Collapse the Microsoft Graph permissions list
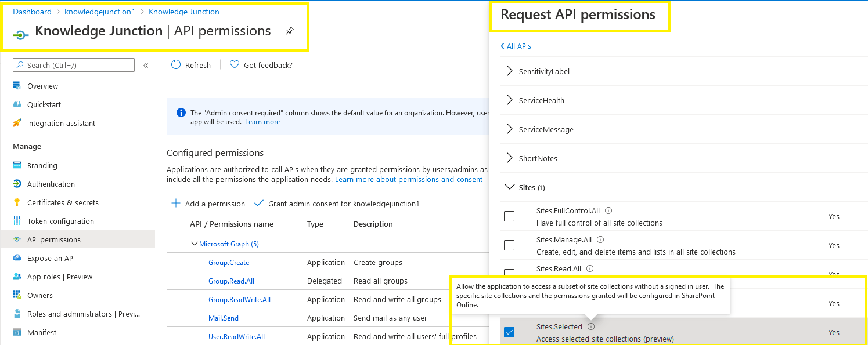This screenshot has width=868, height=345. pyautogui.click(x=195, y=244)
